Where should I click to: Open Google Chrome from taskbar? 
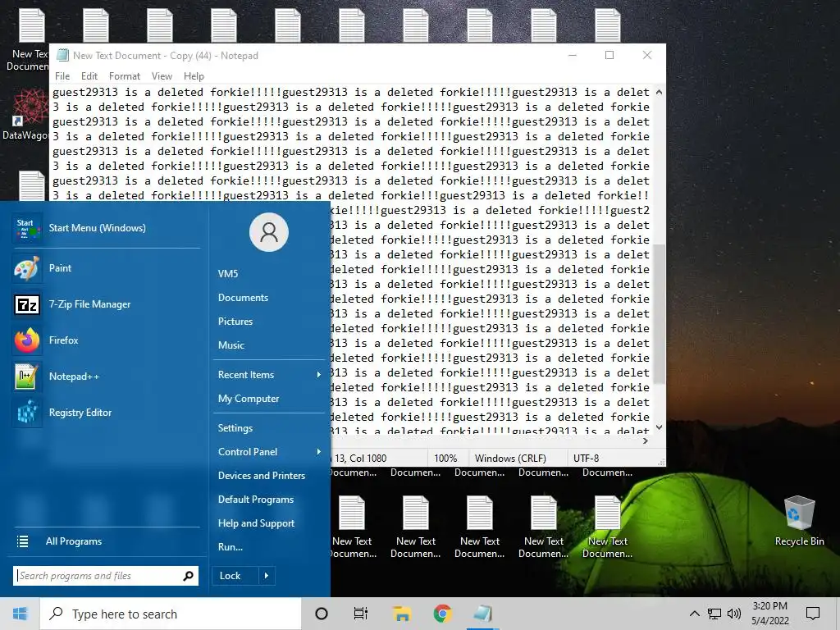(442, 614)
